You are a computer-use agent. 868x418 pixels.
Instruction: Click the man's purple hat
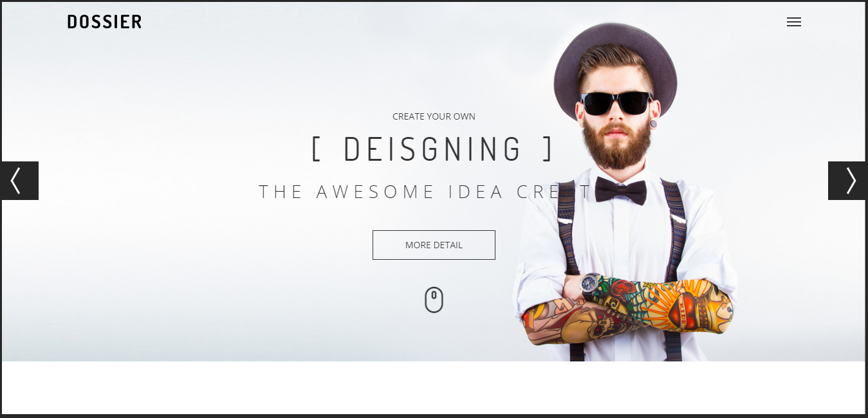(615, 64)
